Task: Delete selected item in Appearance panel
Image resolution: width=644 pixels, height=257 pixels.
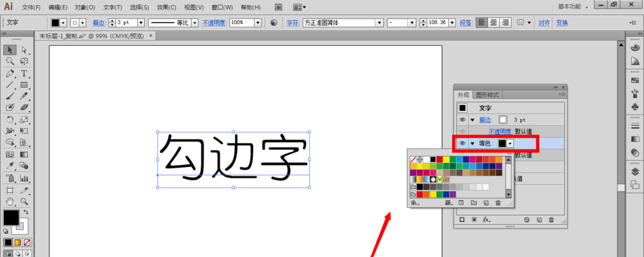Action: [552, 220]
